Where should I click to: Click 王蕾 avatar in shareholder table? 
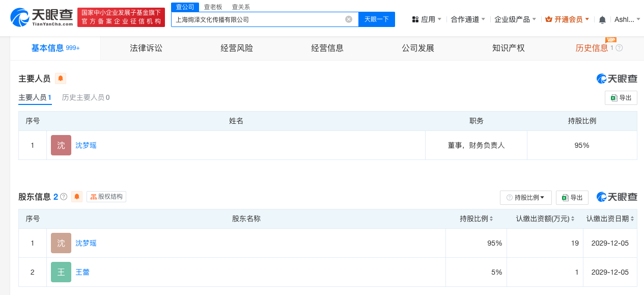61,272
